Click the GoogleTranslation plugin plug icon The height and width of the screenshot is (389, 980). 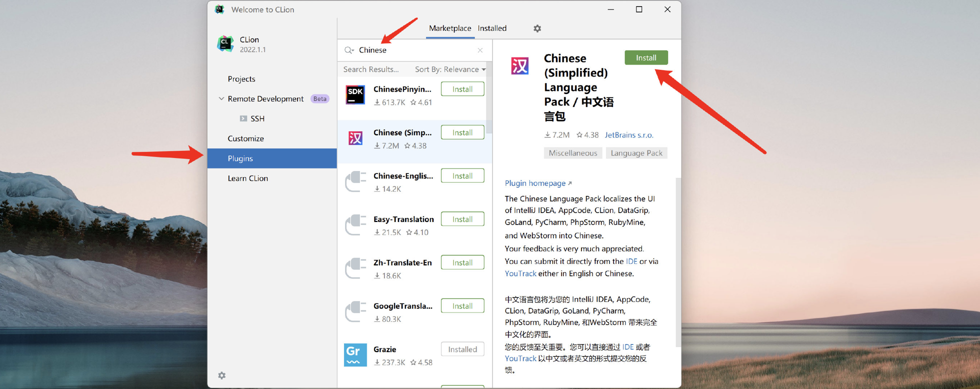355,312
